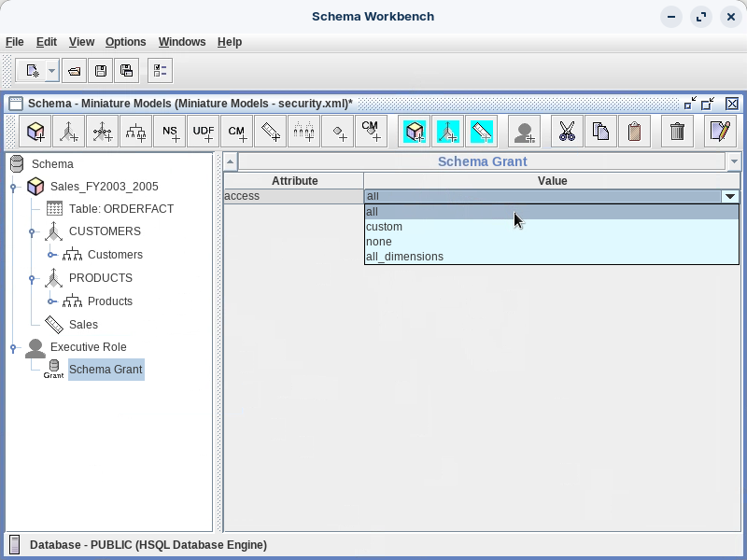Image resolution: width=747 pixels, height=560 pixels.
Task: Click the Add Named Set (NS) icon
Action: [x=170, y=132]
